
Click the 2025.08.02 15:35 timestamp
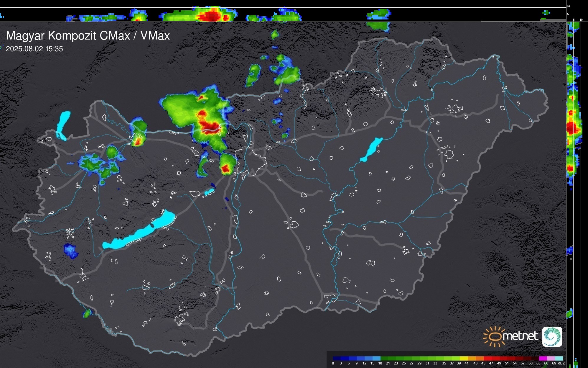(x=34, y=49)
